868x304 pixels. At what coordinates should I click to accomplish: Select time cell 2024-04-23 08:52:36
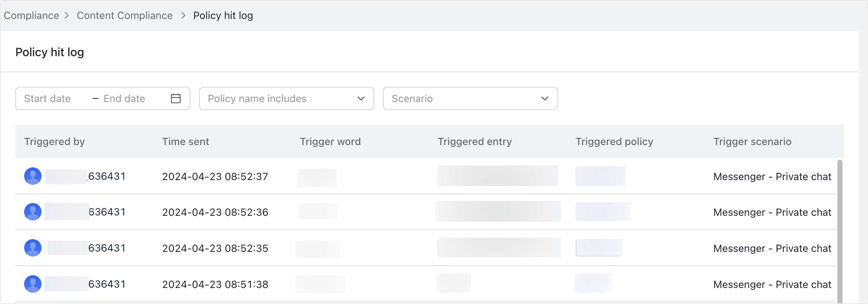click(x=215, y=212)
